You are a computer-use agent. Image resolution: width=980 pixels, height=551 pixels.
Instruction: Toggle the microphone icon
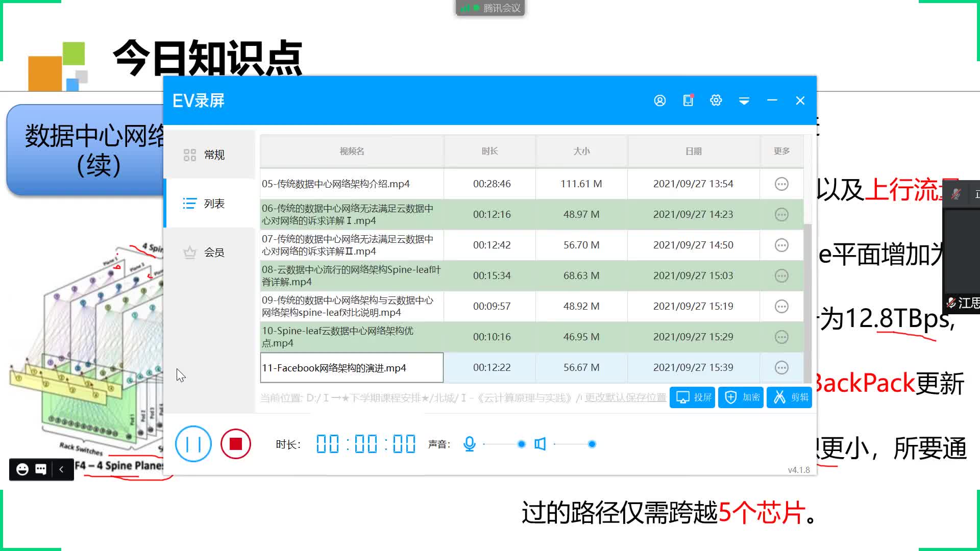[469, 444]
